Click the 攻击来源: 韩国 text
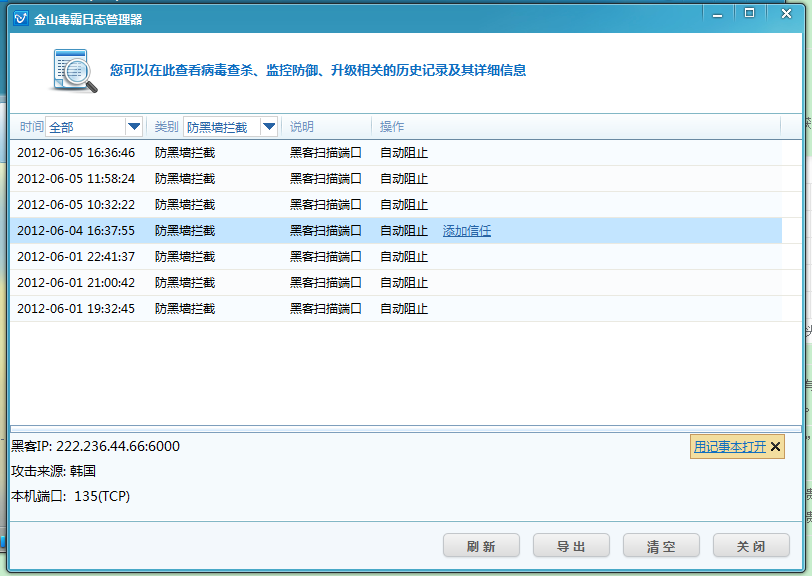 coord(54,471)
